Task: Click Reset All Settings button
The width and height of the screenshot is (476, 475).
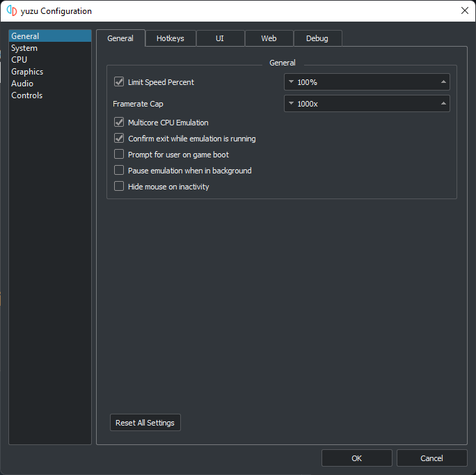Action: click(145, 423)
